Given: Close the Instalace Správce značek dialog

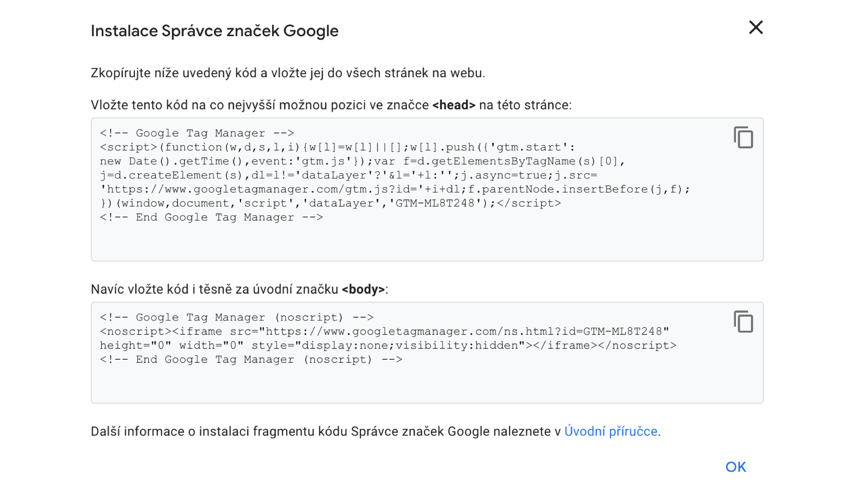Looking at the screenshot, I should pyautogui.click(x=756, y=28).
